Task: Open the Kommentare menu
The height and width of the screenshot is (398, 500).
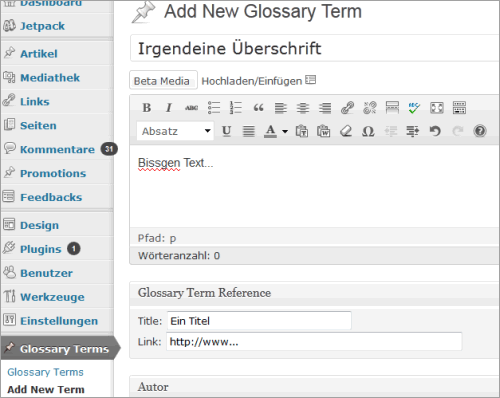Action: (x=57, y=149)
